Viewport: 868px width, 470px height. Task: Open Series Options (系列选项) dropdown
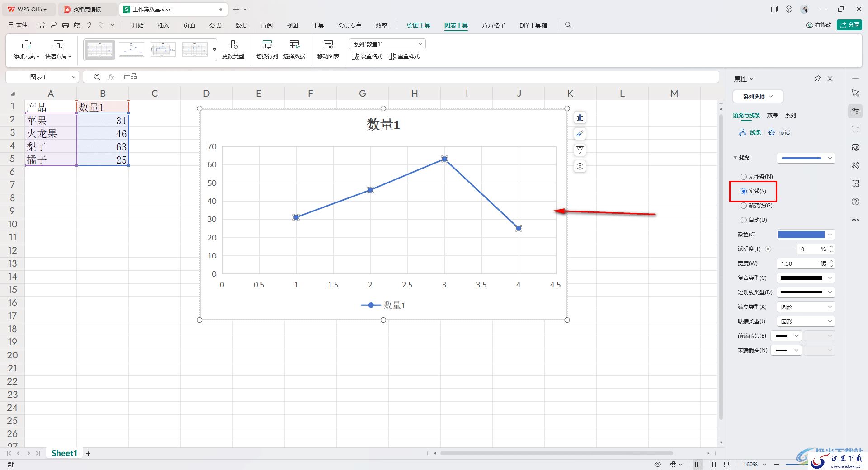(758, 96)
